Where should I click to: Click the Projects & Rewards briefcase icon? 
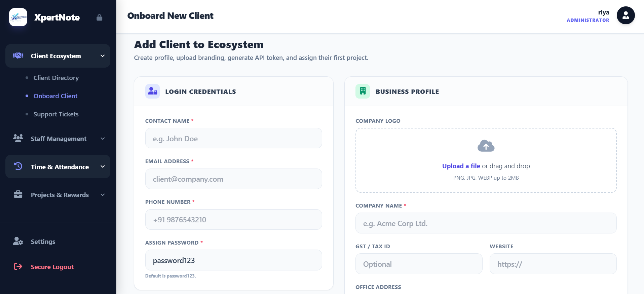coord(18,194)
